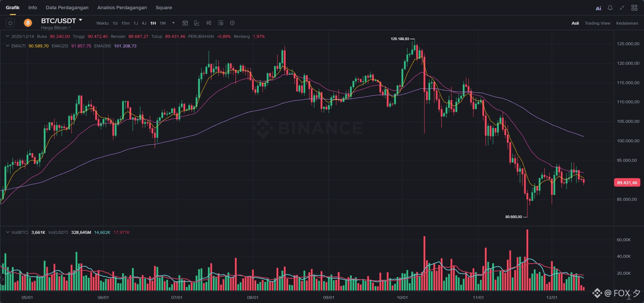Add BTC/USDT to favorites with star icon
The image size is (644, 303).
[x=10, y=23]
